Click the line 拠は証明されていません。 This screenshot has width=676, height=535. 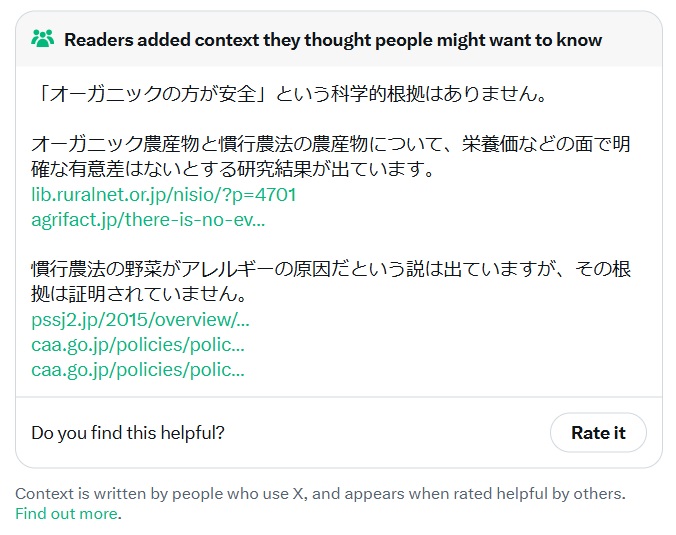pyautogui.click(x=139, y=294)
